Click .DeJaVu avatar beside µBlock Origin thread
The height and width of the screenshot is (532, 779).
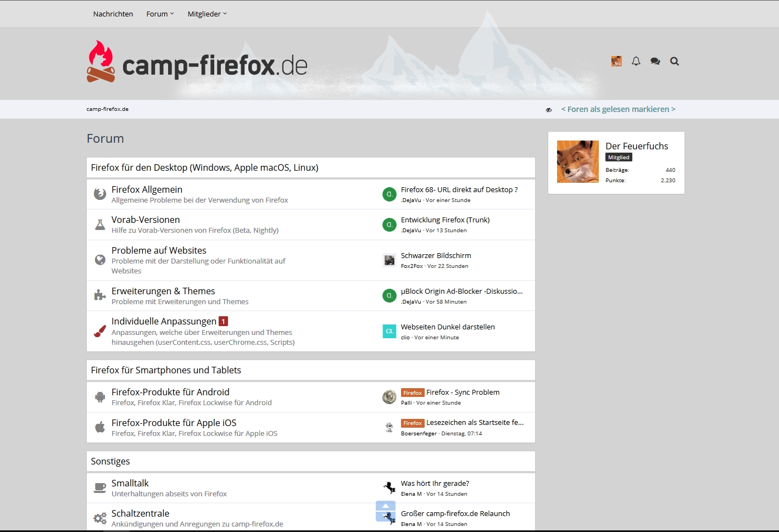click(x=389, y=296)
